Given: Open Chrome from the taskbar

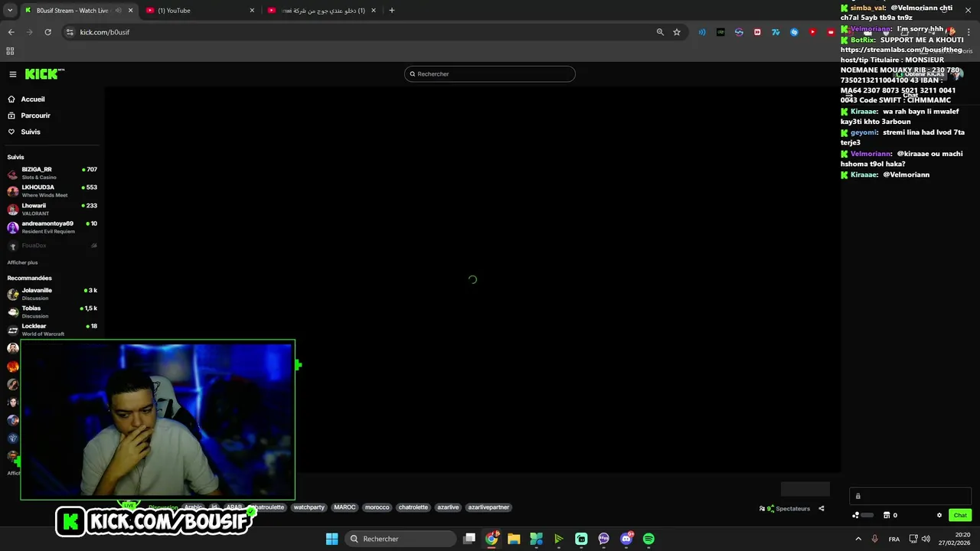Looking at the screenshot, I should (x=492, y=539).
